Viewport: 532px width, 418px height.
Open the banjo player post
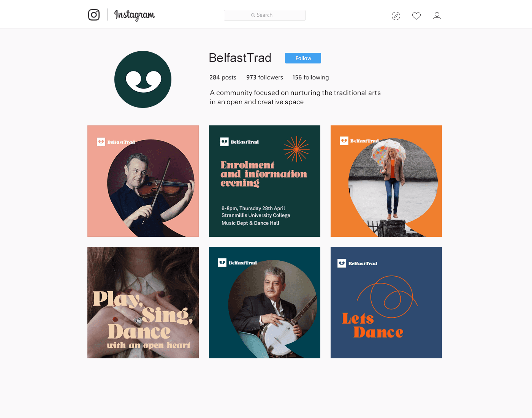[x=264, y=302]
